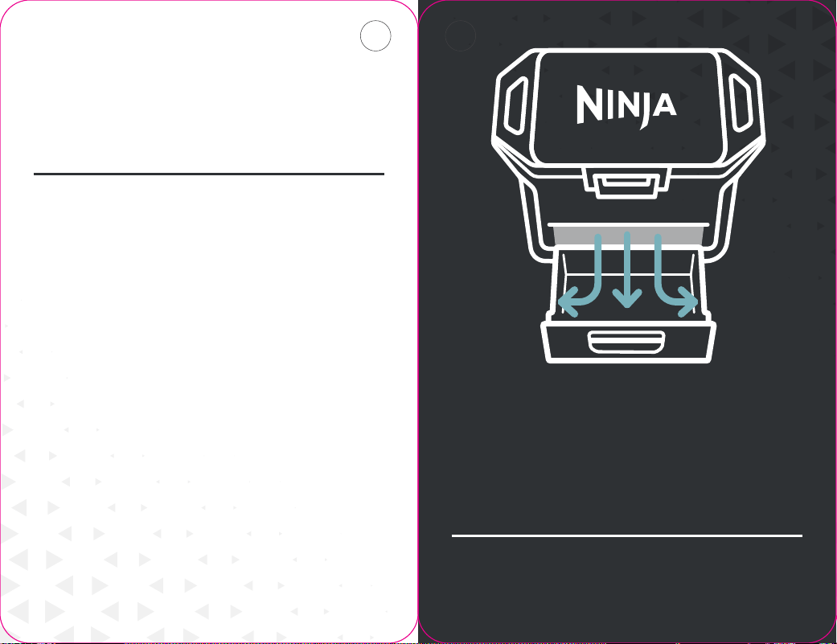Click the drawer pull handle at bottom
The height and width of the screenshot is (644, 837).
pyautogui.click(x=626, y=342)
